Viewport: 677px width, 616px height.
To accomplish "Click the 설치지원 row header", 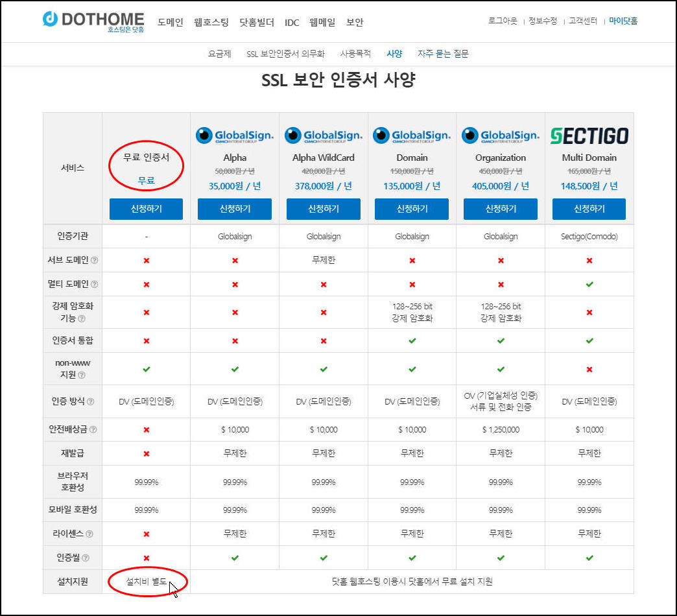I will pyautogui.click(x=73, y=582).
